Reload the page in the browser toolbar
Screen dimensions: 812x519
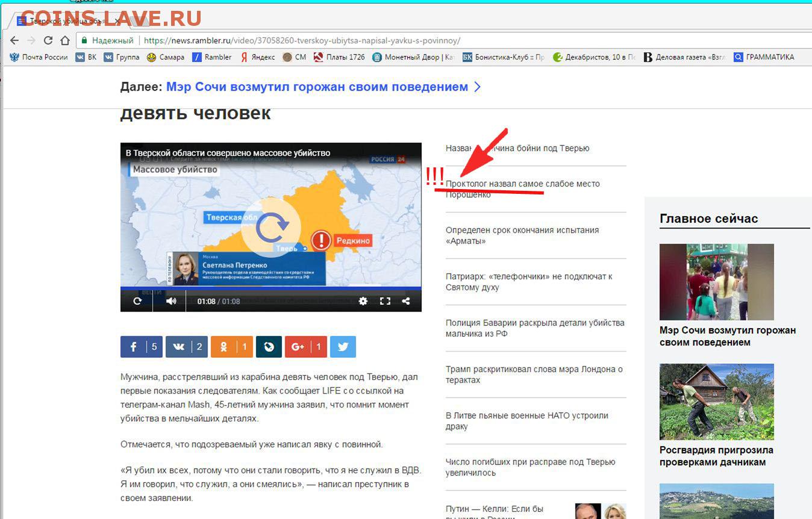point(48,41)
